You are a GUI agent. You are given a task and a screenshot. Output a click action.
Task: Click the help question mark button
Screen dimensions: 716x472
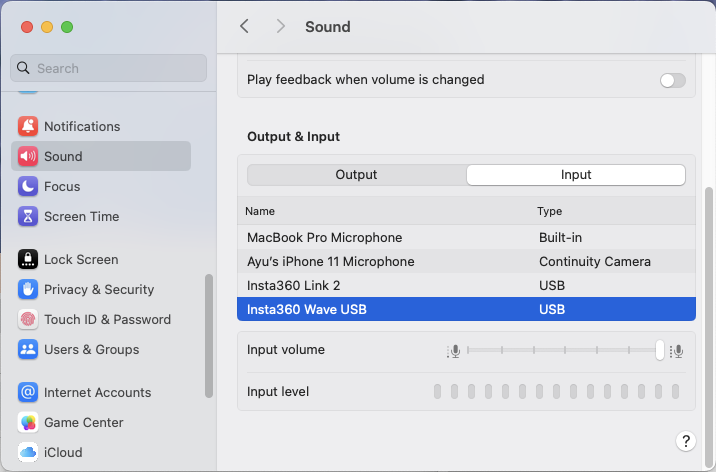(686, 441)
